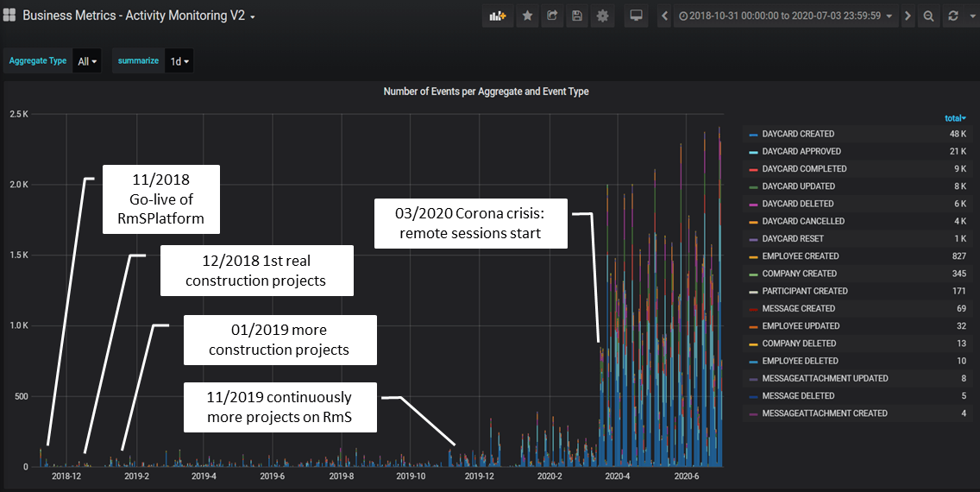Click COMPANY DELETED legend label
Screen dimensions: 980x492
pos(799,344)
